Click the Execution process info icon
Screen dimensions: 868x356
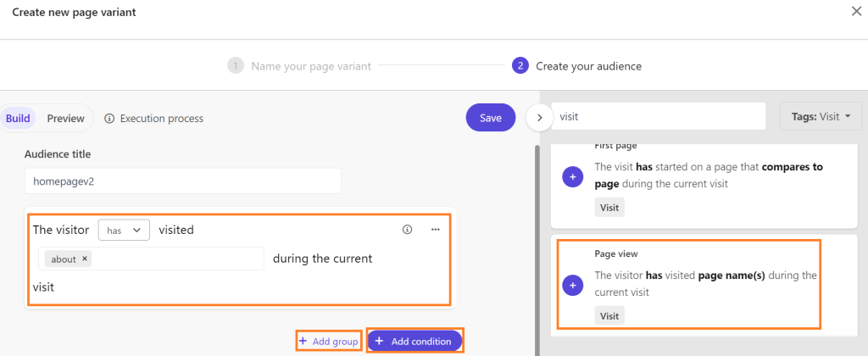click(x=109, y=119)
